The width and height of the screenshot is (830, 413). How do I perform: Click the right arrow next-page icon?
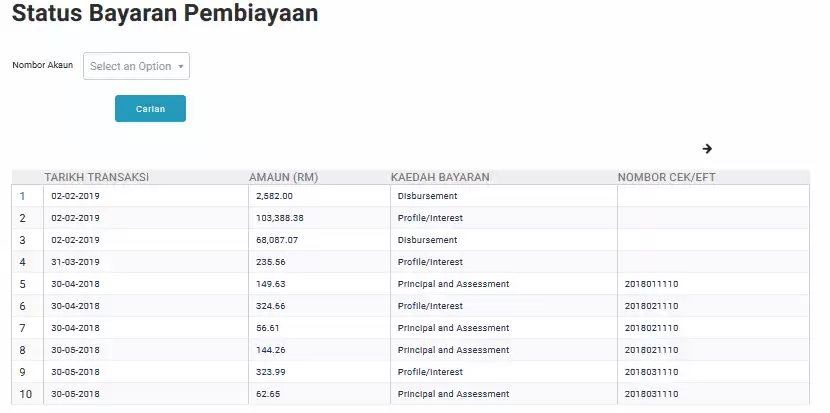(x=707, y=149)
